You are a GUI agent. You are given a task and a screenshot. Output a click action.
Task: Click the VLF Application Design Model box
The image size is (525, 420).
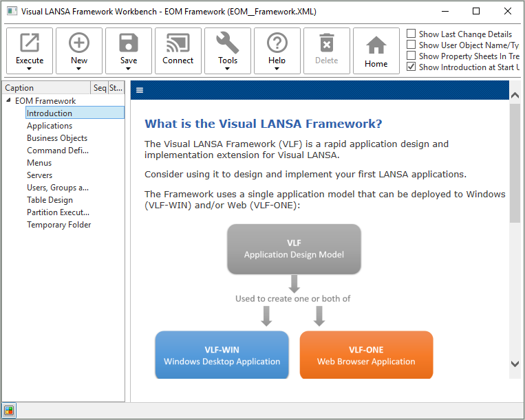(294, 249)
